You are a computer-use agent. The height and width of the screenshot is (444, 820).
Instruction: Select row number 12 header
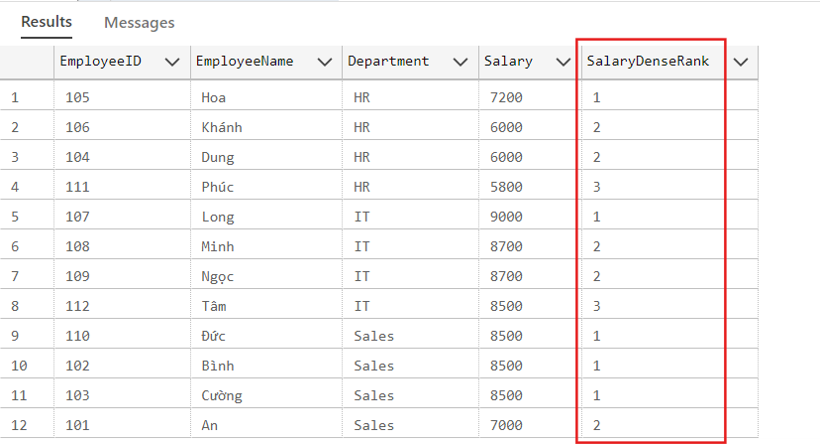point(26,425)
